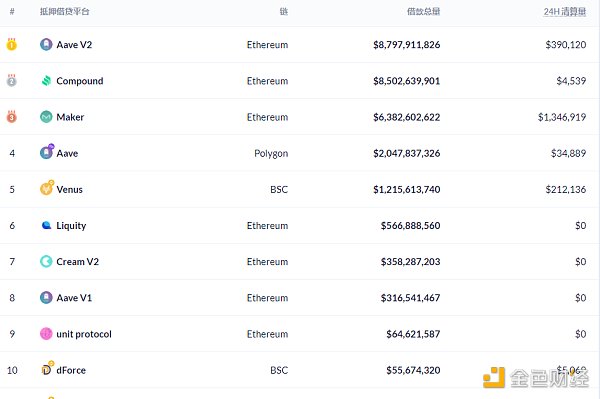The width and height of the screenshot is (600, 399).
Task: Select the pink unit protocol logo icon
Action: coord(46,334)
